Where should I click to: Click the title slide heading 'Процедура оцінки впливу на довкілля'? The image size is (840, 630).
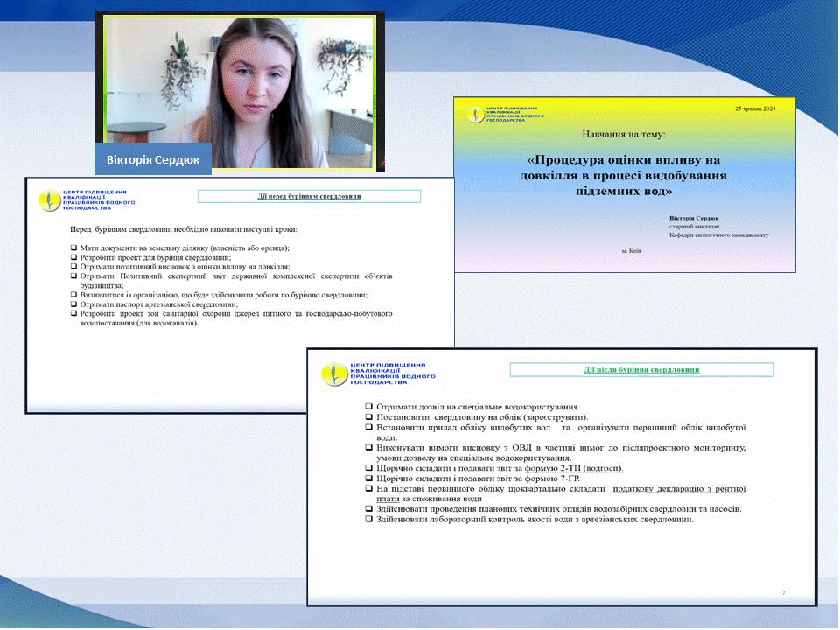[625, 174]
